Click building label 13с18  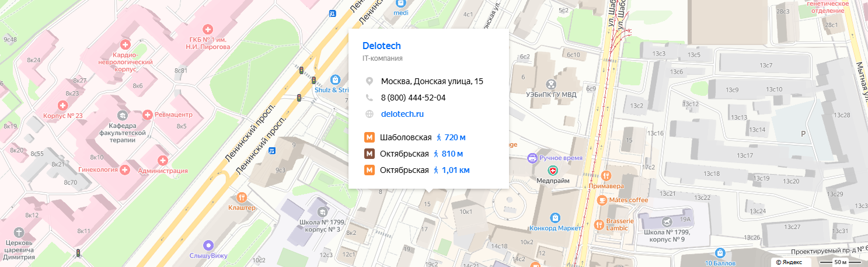tap(711, 174)
